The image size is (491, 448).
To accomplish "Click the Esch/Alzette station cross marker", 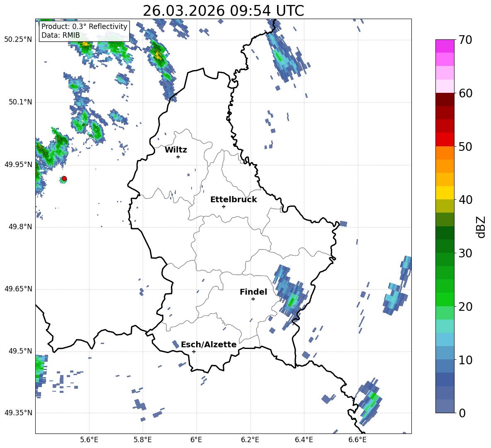I will click(x=194, y=351).
